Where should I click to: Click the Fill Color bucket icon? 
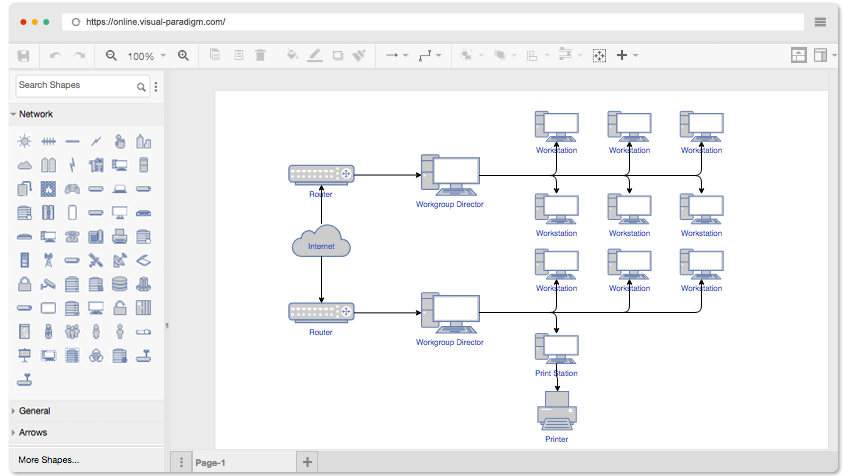point(292,55)
